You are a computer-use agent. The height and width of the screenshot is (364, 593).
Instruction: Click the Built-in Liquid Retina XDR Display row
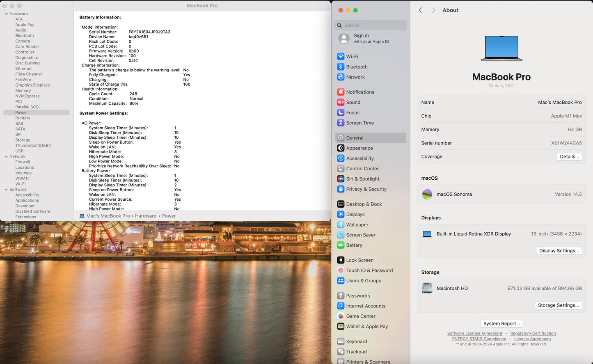point(501,234)
